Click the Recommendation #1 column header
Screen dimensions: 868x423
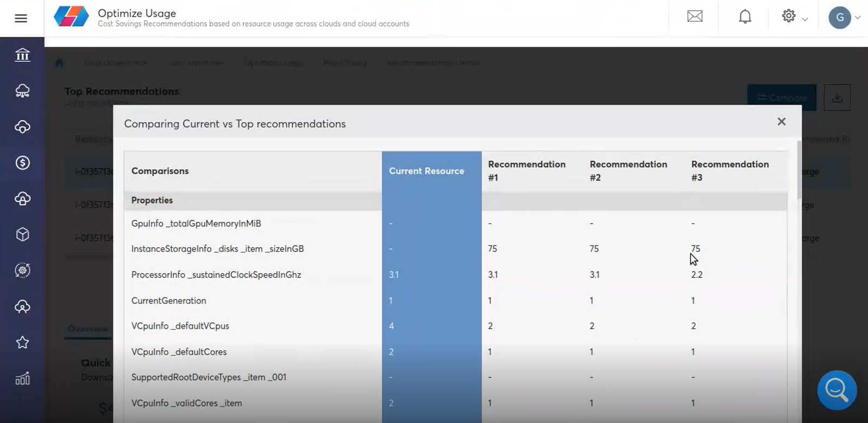tap(526, 171)
